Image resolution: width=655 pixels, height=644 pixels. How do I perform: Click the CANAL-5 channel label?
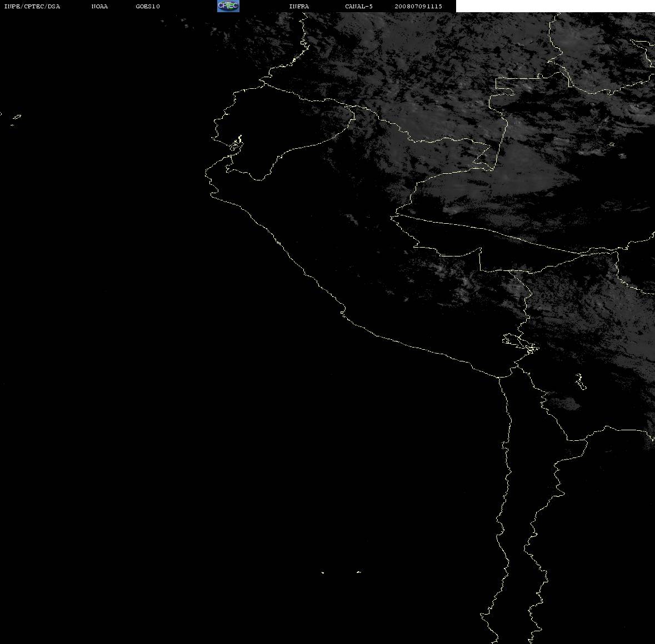coord(359,6)
